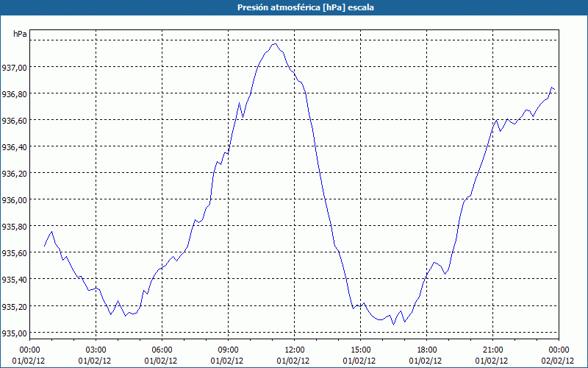Click the 'Presión atmosférica [hPa] escala' title
Viewport: 588px width, 368px height.
tap(306, 7)
